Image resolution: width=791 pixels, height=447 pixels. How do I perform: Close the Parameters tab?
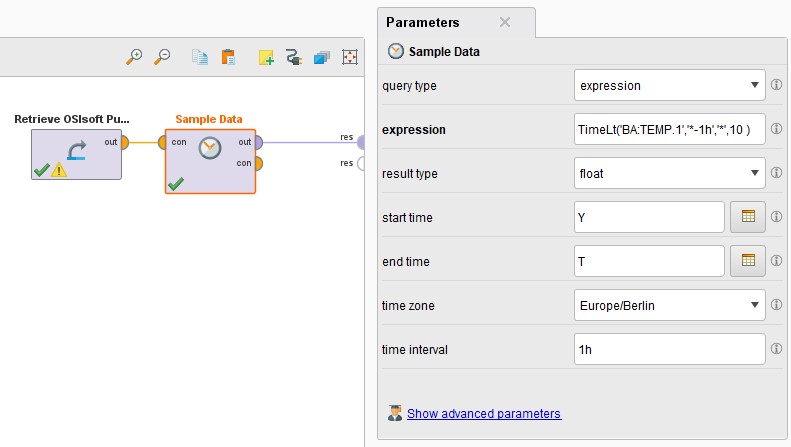(x=505, y=22)
